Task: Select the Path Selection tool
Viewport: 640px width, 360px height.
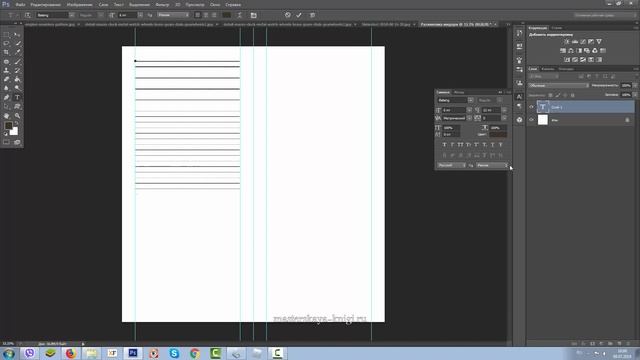Action: [6, 107]
